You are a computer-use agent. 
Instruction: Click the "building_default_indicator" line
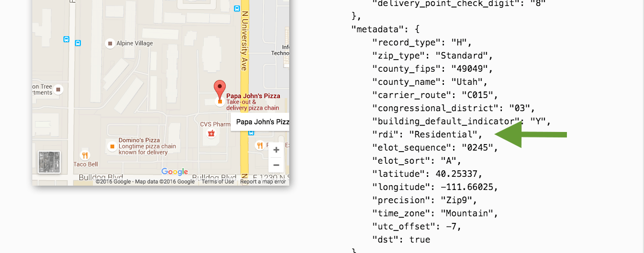[x=461, y=122]
